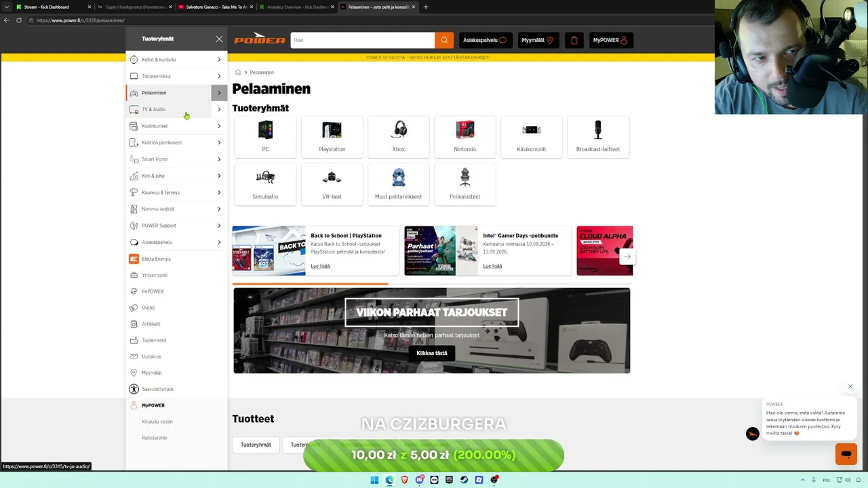The width and height of the screenshot is (868, 488).
Task: Expand the Kodinkoneet submenu arrow
Action: [219, 126]
